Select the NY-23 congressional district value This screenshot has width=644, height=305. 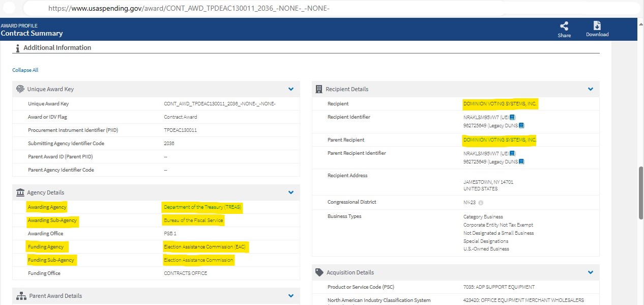coord(470,203)
